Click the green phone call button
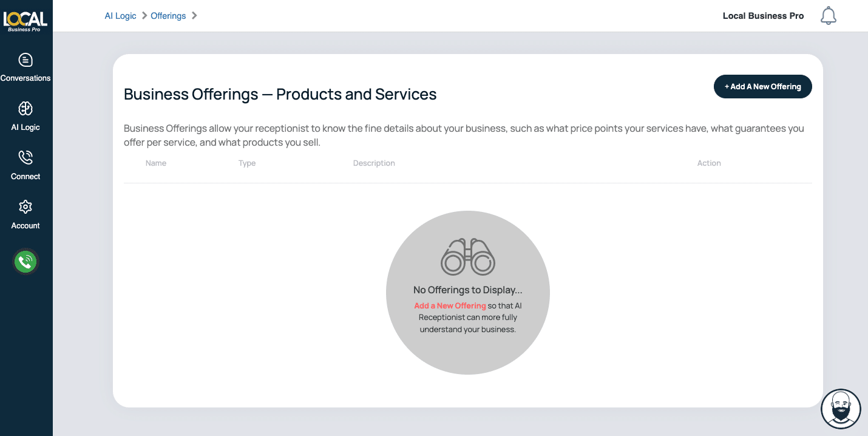 (25, 262)
